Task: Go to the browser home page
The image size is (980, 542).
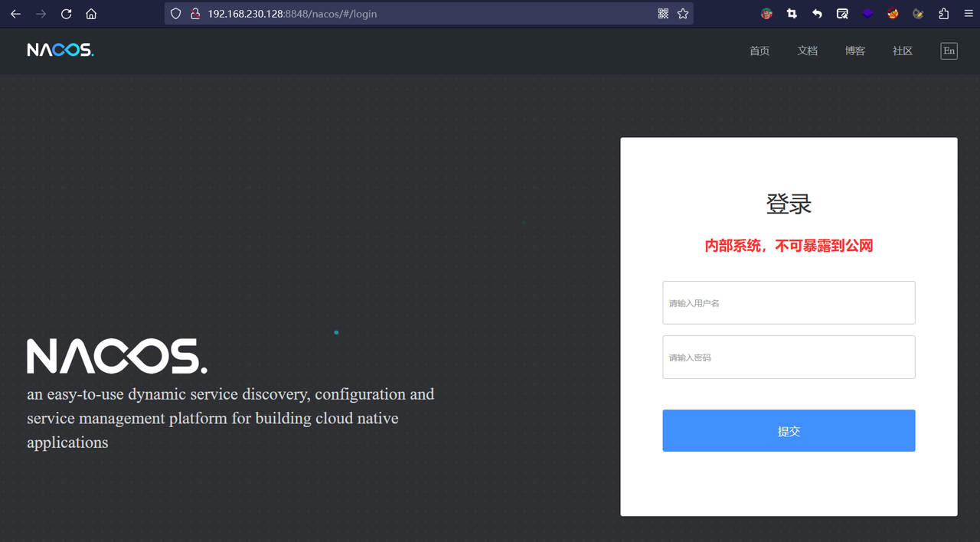Action: (x=91, y=14)
